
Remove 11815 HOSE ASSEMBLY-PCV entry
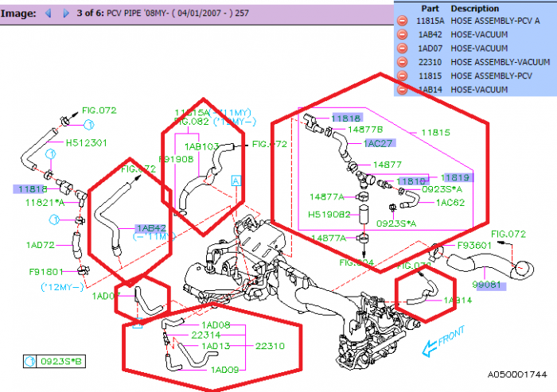(403, 76)
